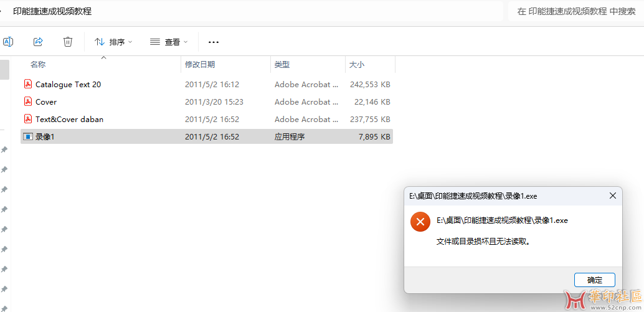Image resolution: width=644 pixels, height=312 pixels.
Task: Click the PDF icon of Cover
Action: click(28, 102)
